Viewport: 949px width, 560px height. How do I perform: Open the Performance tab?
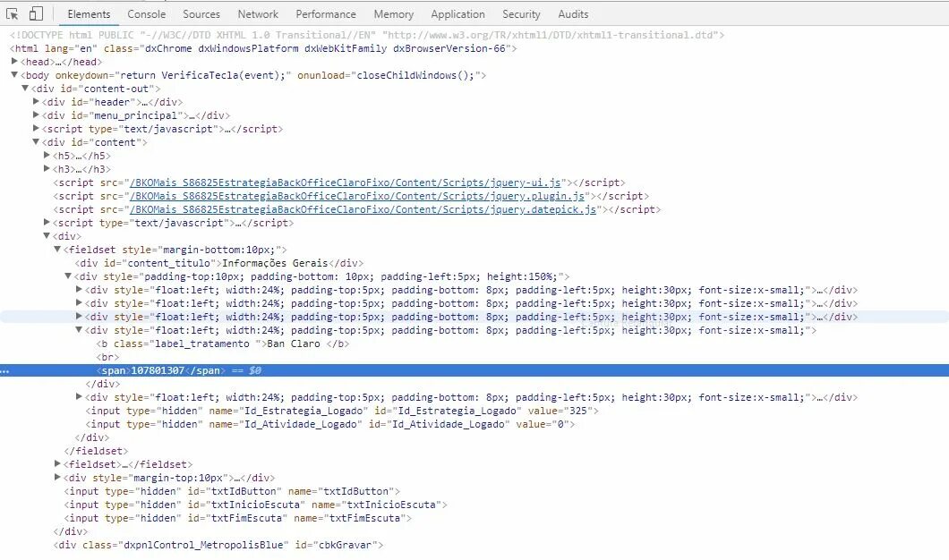(326, 14)
